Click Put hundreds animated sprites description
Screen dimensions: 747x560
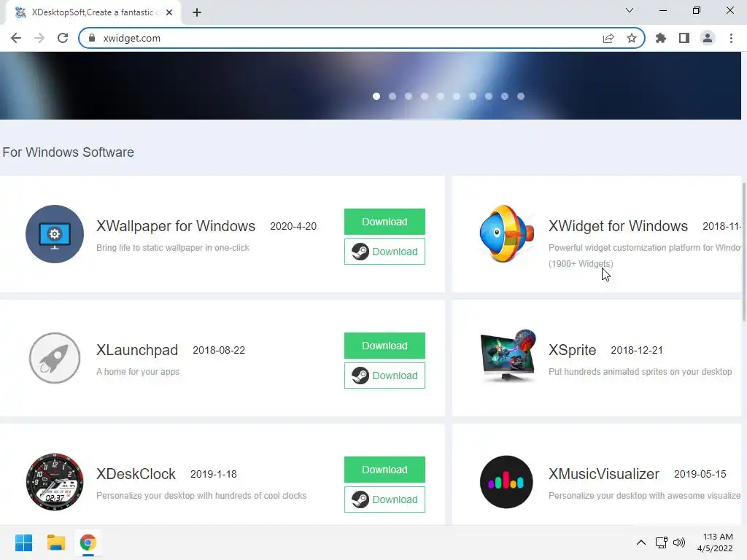(640, 371)
